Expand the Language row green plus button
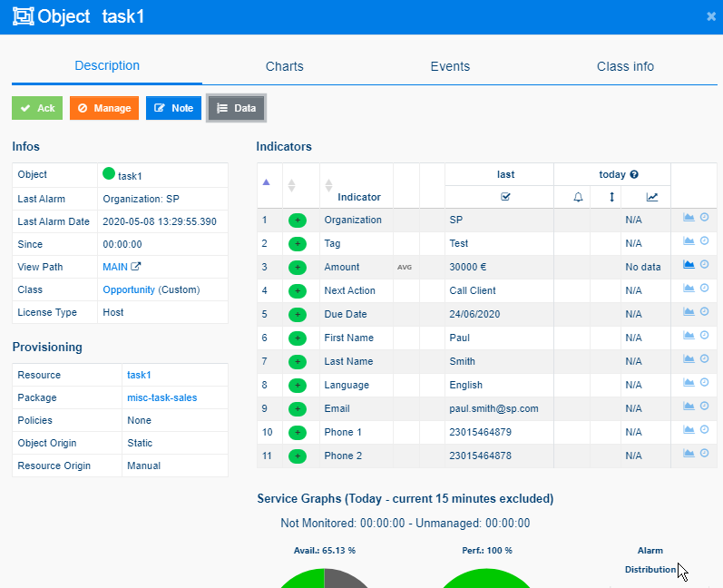 click(x=298, y=385)
